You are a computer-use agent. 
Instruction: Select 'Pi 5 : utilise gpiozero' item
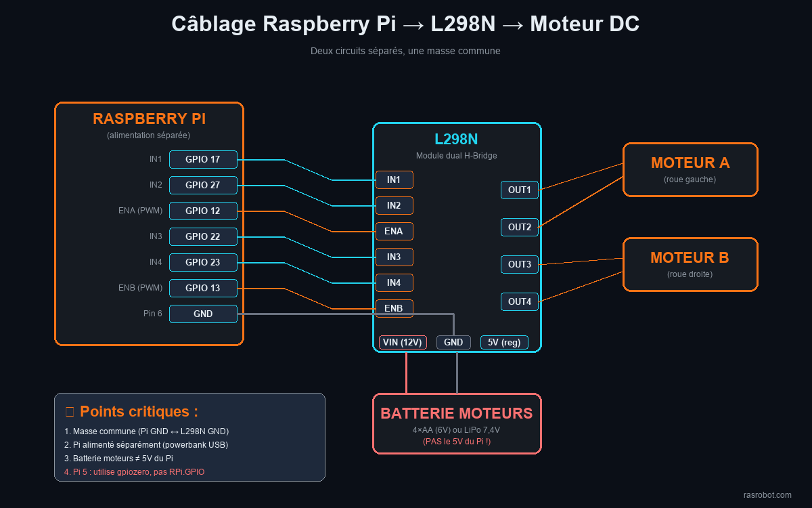pos(134,472)
